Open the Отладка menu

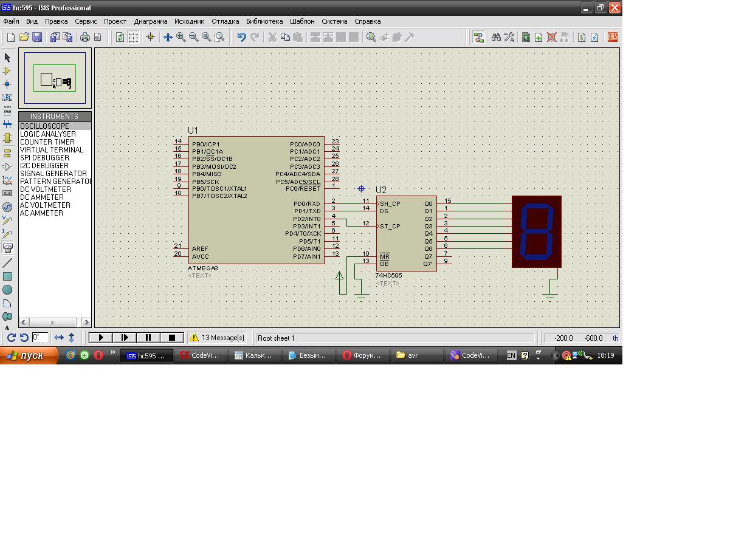pyautogui.click(x=225, y=21)
